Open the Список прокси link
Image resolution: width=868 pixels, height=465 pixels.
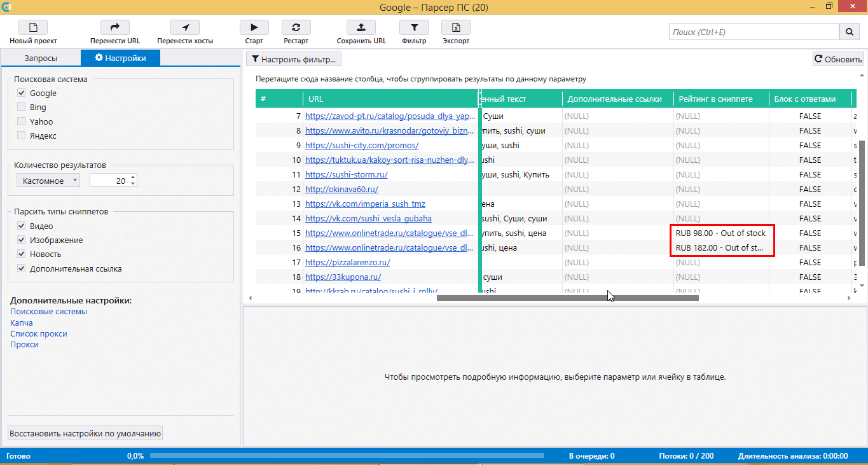39,333
